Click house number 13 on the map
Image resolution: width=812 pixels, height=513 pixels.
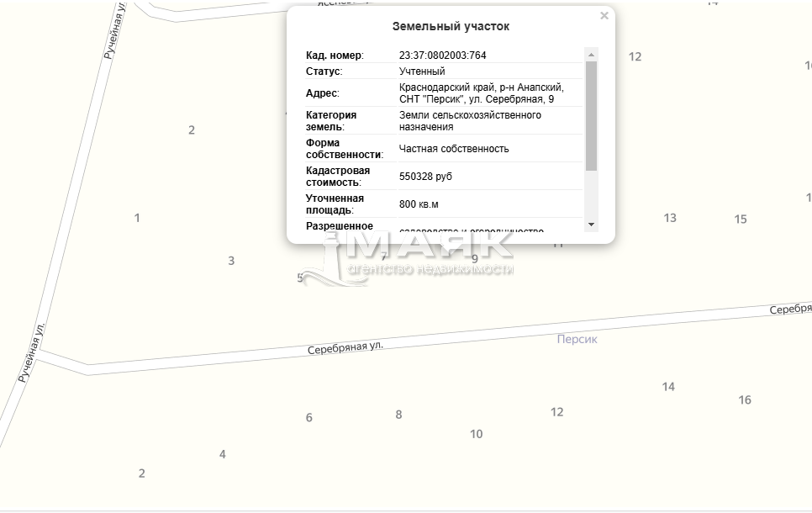pyautogui.click(x=670, y=218)
